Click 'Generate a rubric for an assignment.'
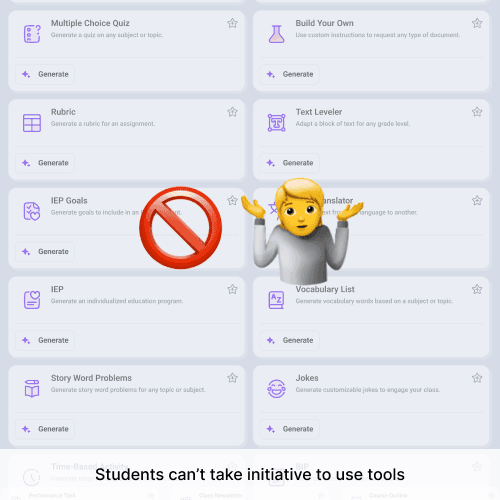The image size is (500, 500). coord(103,124)
